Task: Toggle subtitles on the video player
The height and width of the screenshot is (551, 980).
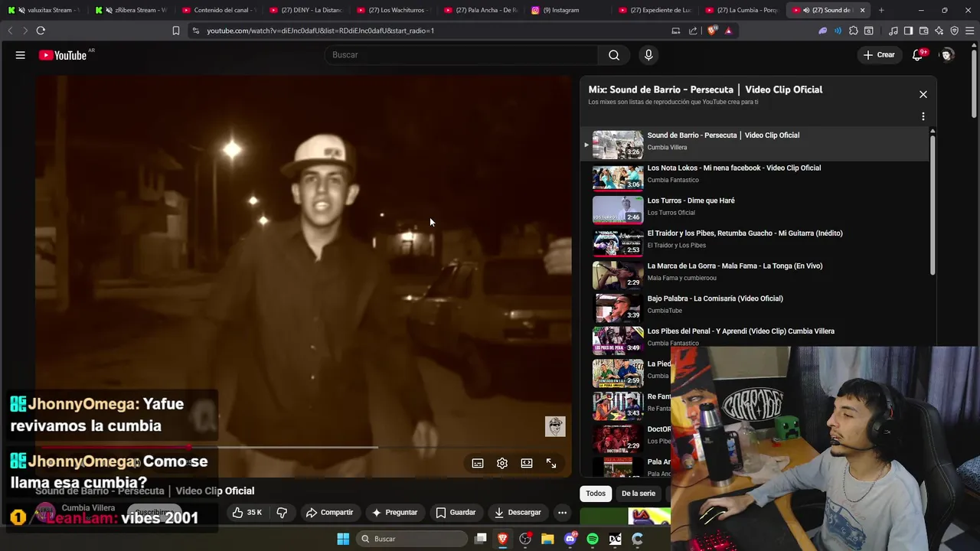Action: [478, 463]
